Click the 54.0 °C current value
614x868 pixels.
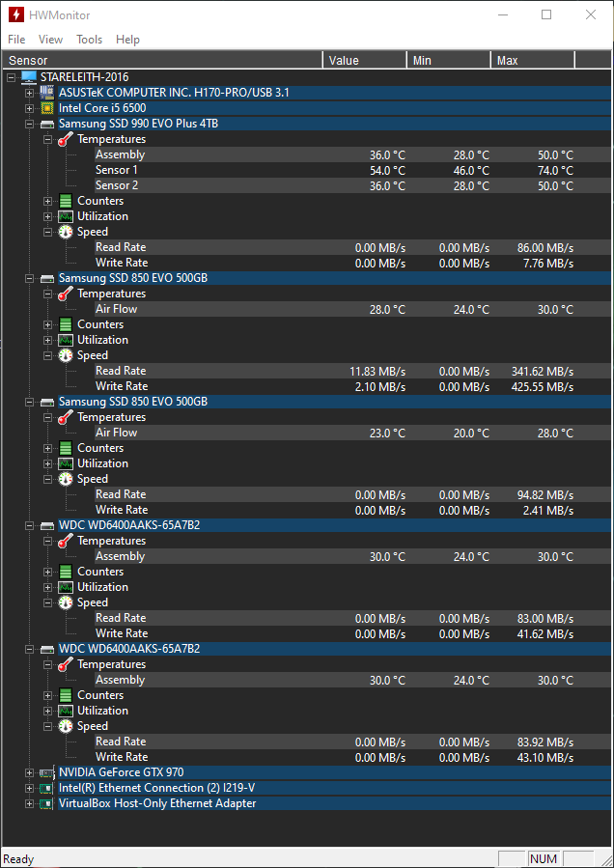point(387,171)
